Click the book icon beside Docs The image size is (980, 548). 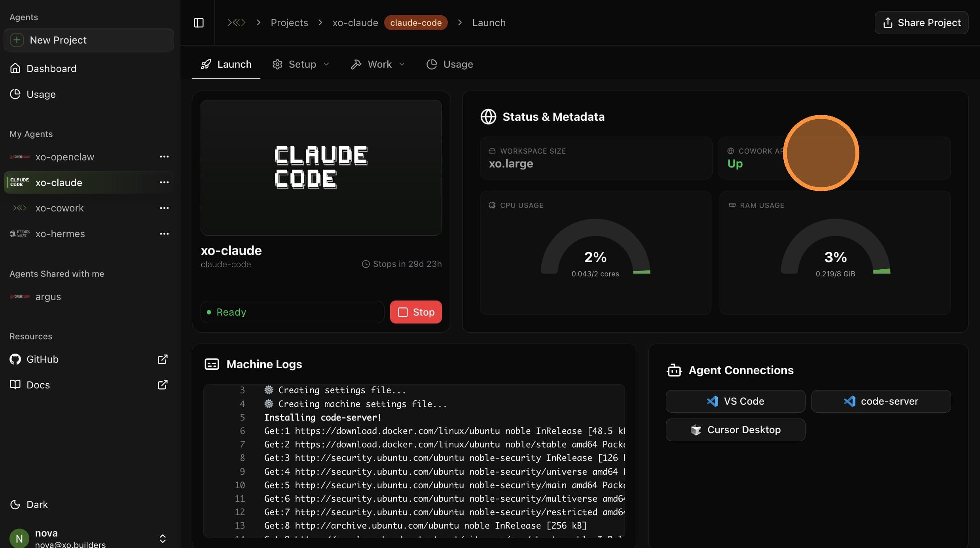[15, 384]
